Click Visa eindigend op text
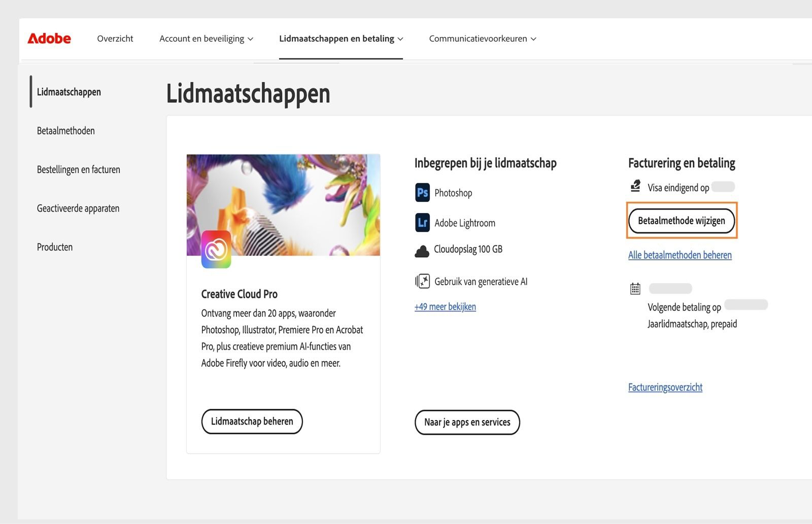812x524 pixels. (x=679, y=188)
